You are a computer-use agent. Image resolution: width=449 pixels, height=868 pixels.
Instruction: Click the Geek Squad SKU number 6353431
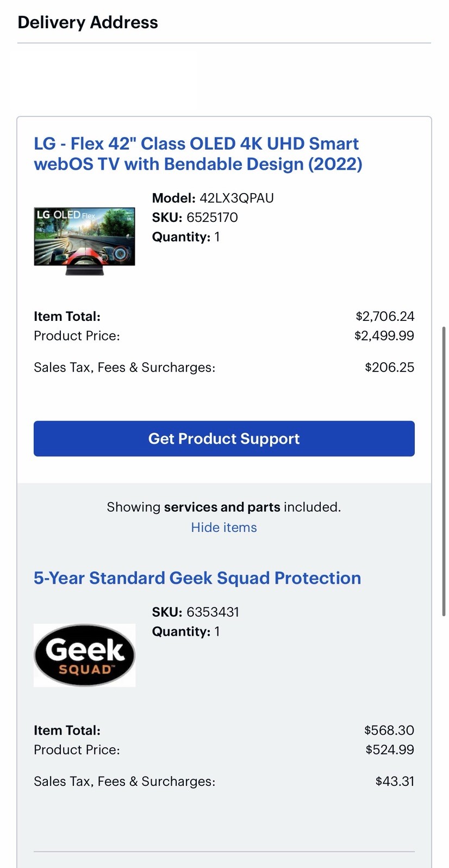[213, 612]
